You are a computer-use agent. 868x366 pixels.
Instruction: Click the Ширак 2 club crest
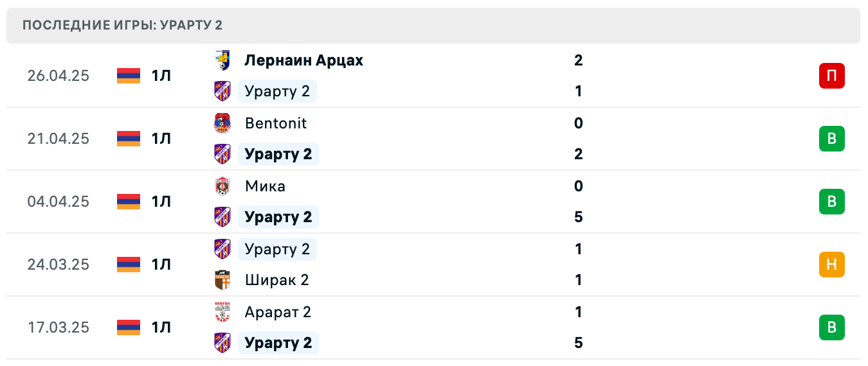222,280
